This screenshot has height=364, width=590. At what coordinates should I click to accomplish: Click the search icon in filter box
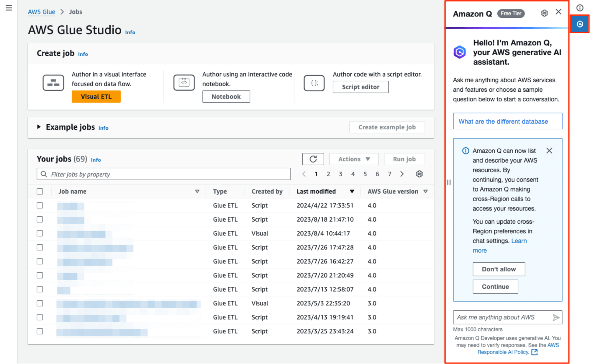point(44,174)
